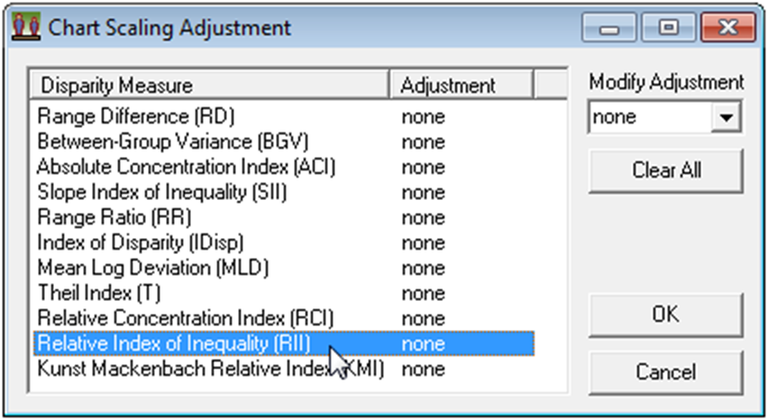Cancel the scaling adjustment dialog
Viewport: 768px width, 420px height.
[x=665, y=372]
